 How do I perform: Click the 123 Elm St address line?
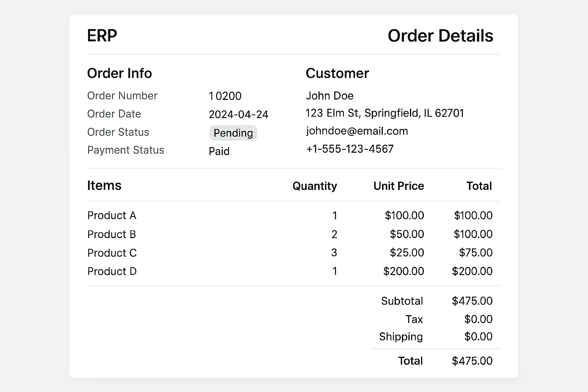click(384, 113)
